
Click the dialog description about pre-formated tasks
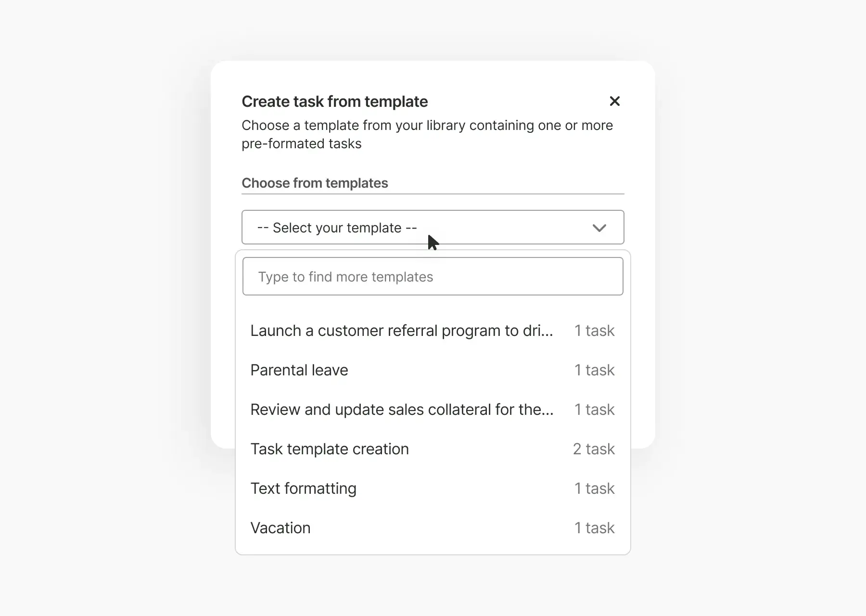(427, 134)
